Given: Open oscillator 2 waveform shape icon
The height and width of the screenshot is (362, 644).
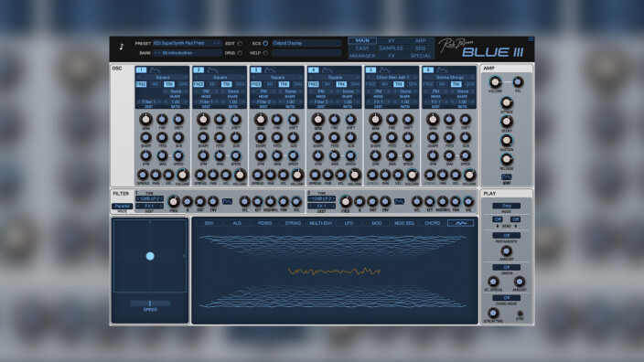Looking at the screenshot, I should tap(212, 70).
